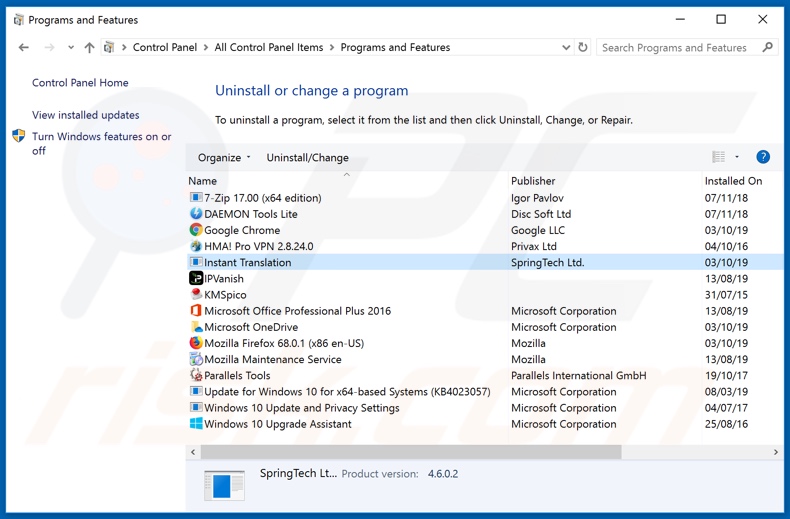The image size is (790, 519).
Task: Open the address bar history dropdown
Action: coord(566,47)
